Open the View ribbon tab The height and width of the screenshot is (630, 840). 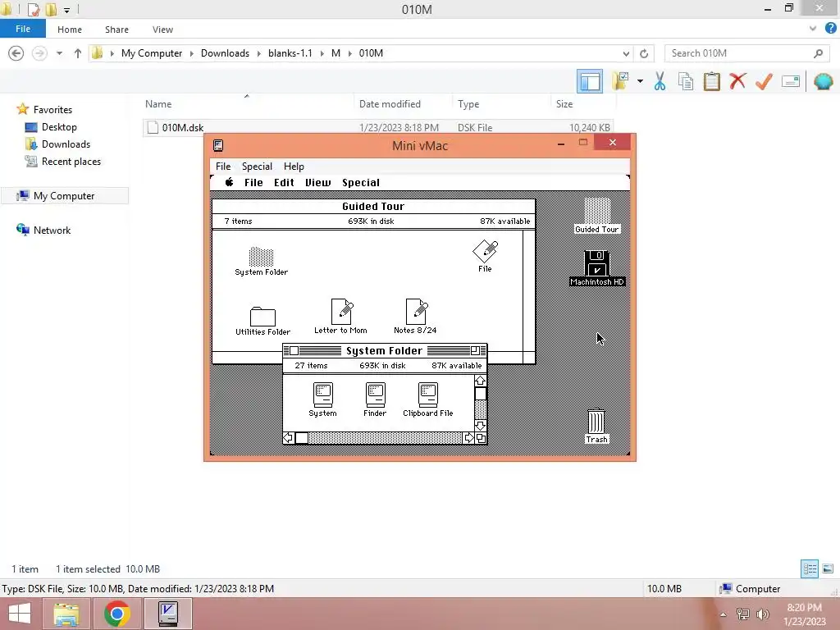(x=162, y=30)
